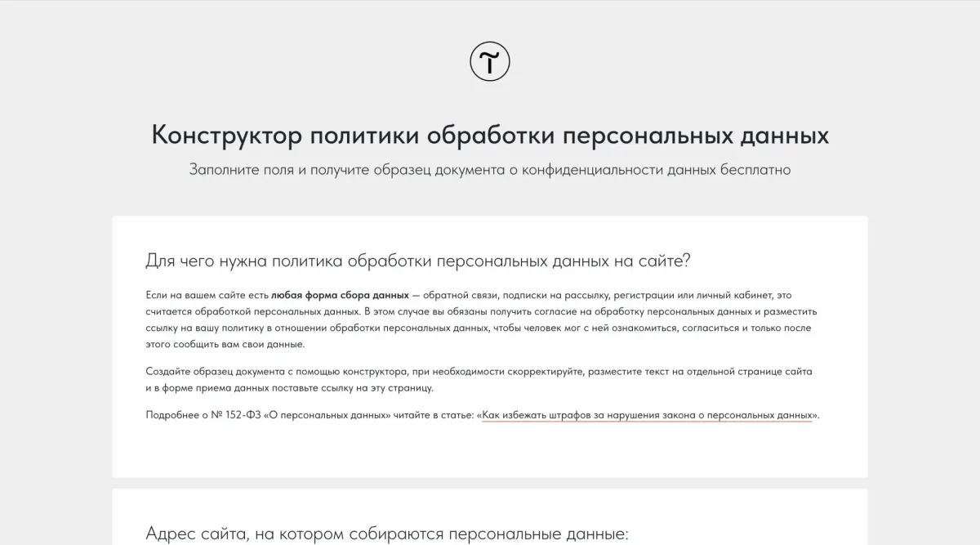Viewport: 980px width, 545px height.
Task: Click the word «бесплатно» in the subtitle
Action: point(756,171)
